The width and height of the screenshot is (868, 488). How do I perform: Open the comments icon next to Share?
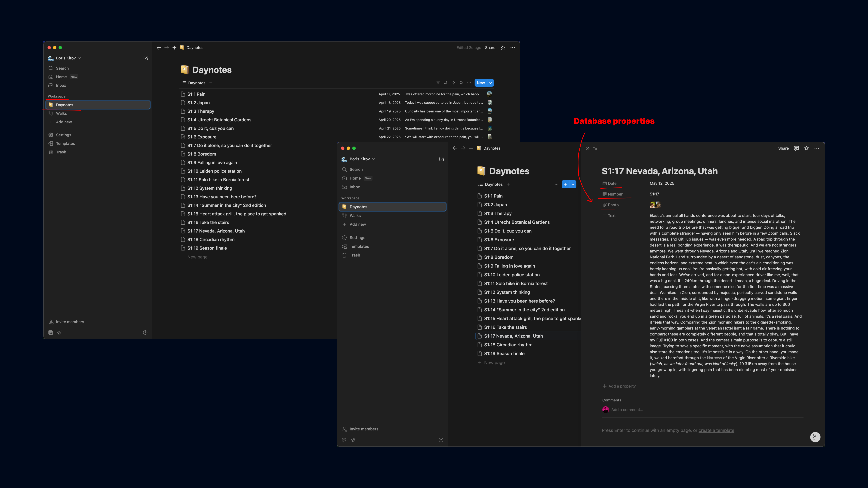796,148
